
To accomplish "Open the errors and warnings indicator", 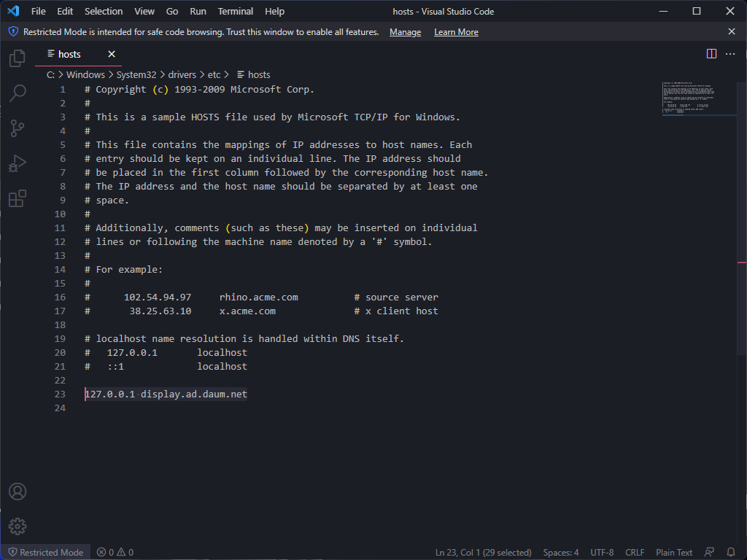I will click(115, 552).
